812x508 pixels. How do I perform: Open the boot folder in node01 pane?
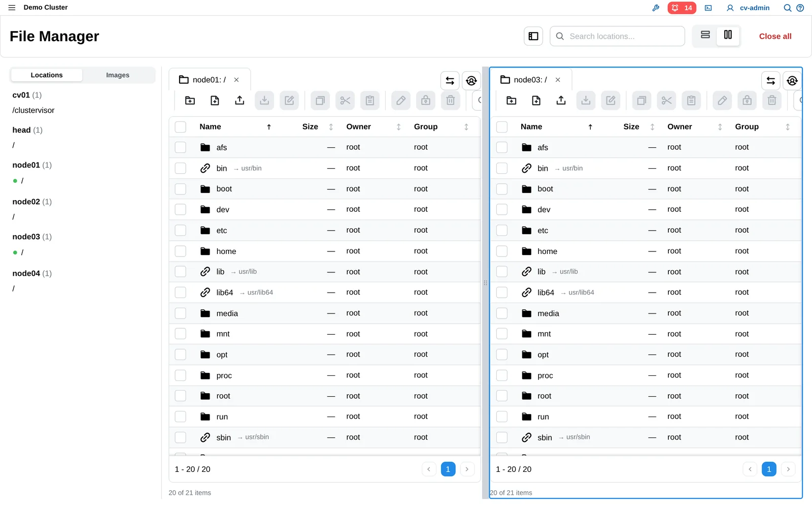pos(224,189)
